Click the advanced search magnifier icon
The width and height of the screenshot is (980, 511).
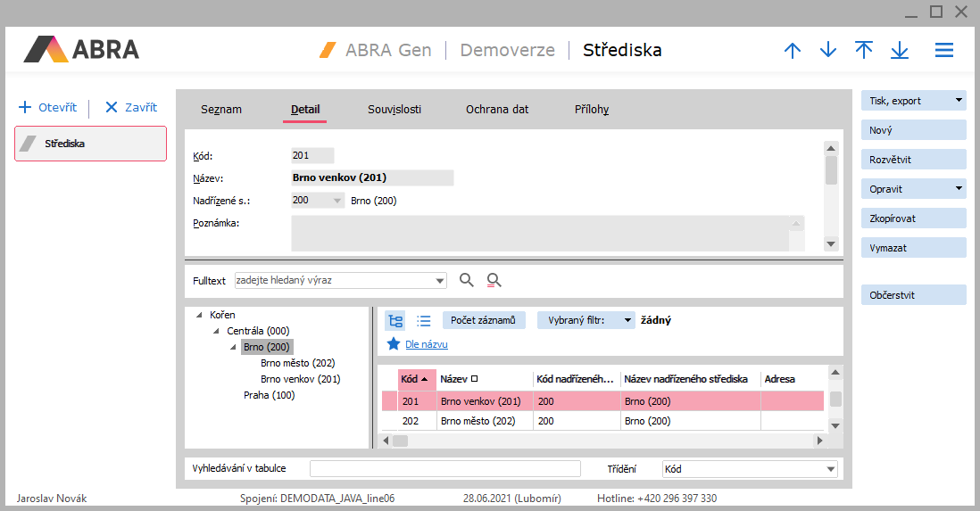494,280
